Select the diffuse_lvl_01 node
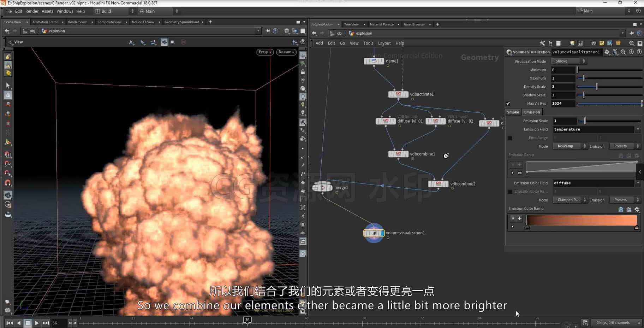This screenshot has height=328, width=644. click(x=386, y=121)
